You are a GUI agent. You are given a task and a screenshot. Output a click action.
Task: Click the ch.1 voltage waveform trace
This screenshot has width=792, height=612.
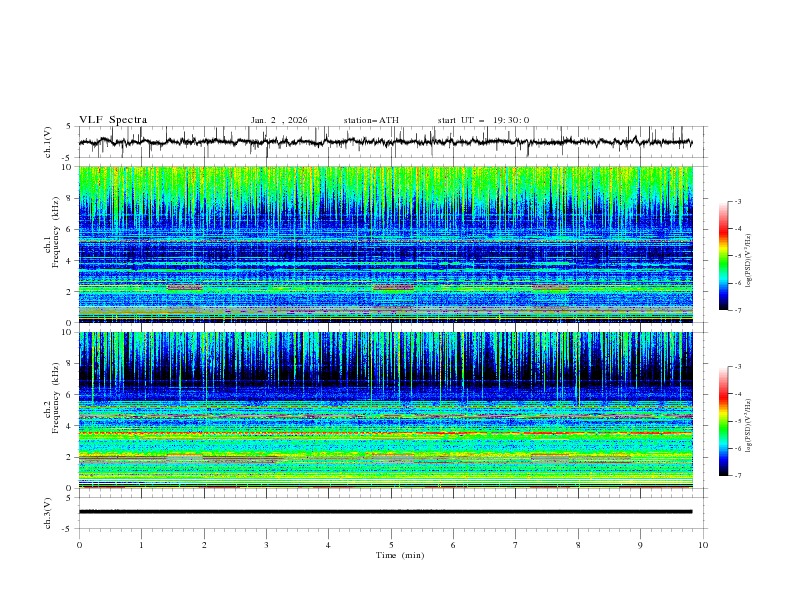(385, 142)
